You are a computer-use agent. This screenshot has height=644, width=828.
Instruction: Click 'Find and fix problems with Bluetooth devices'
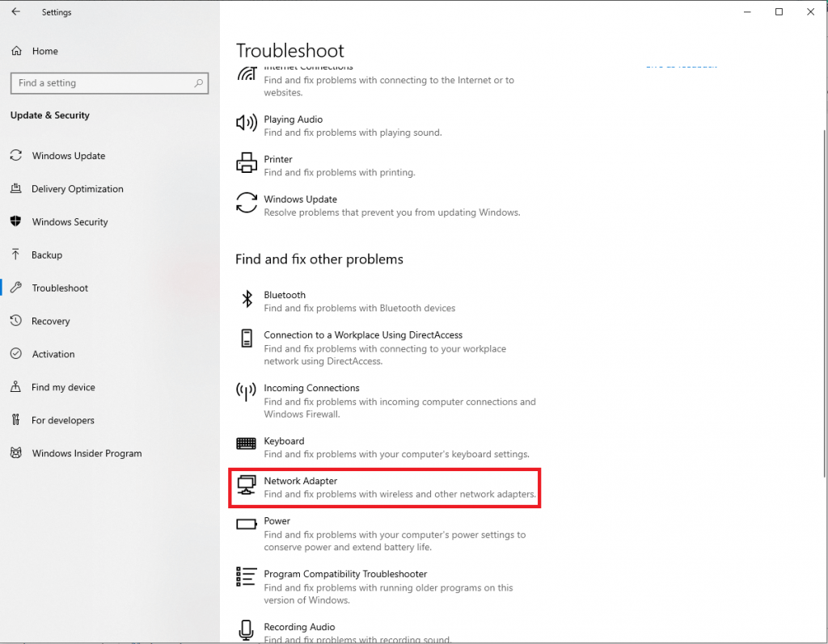360,308
